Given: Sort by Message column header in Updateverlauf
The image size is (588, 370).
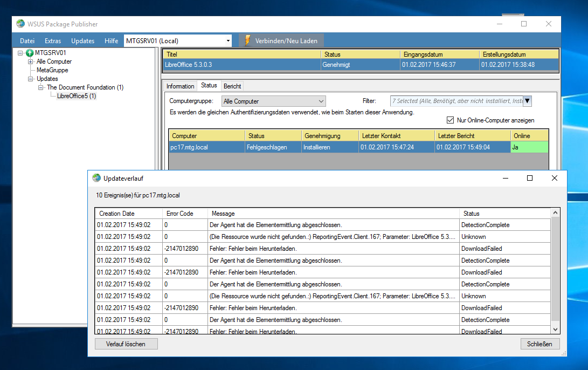Looking at the screenshot, I should pyautogui.click(x=334, y=214).
